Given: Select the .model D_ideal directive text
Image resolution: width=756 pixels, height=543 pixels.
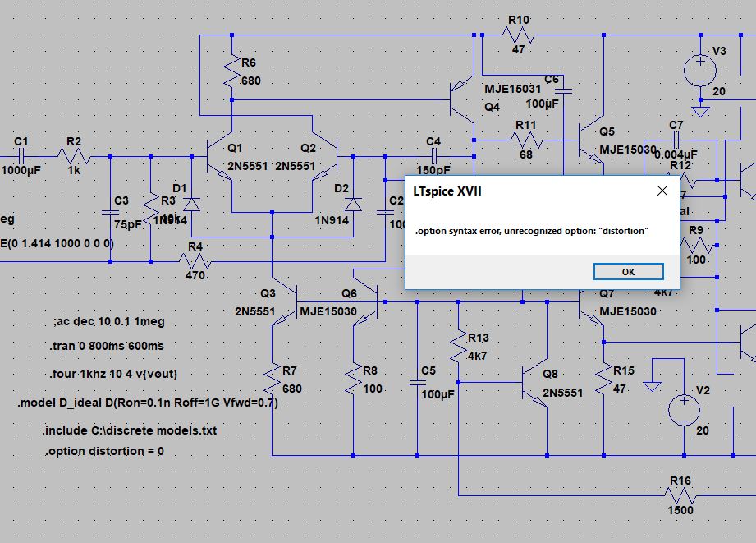Looking at the screenshot, I should (x=148, y=403).
